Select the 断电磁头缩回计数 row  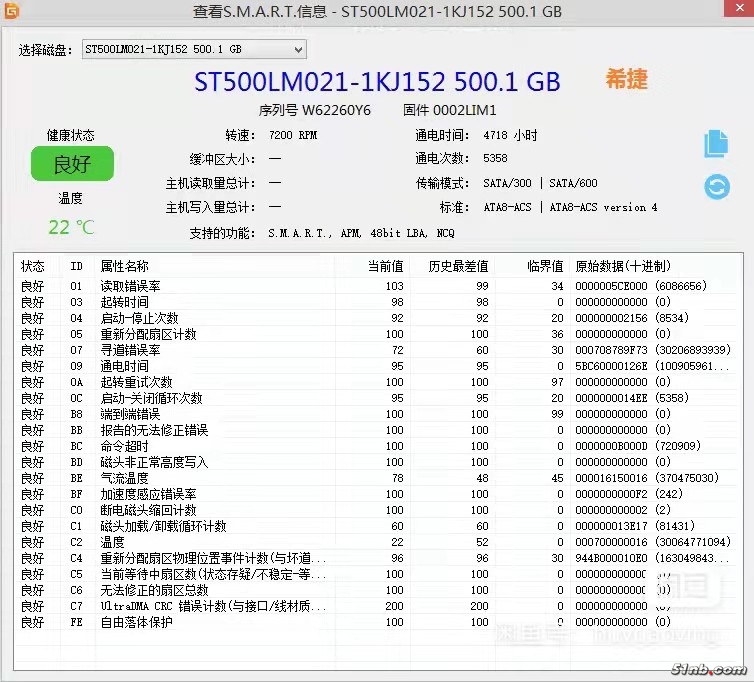(376, 510)
